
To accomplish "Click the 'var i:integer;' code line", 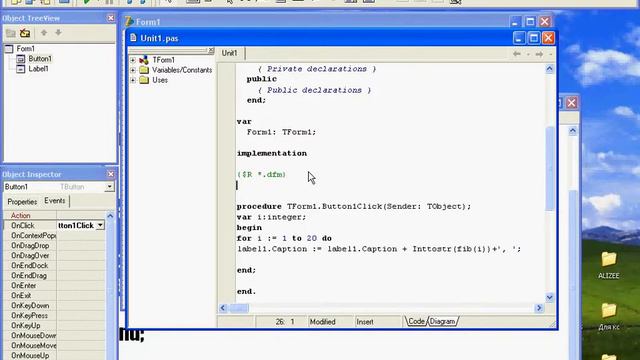I will click(x=271, y=217).
